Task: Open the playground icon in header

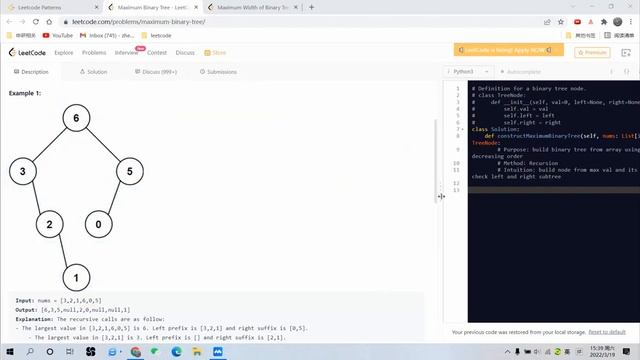Action: (626, 53)
